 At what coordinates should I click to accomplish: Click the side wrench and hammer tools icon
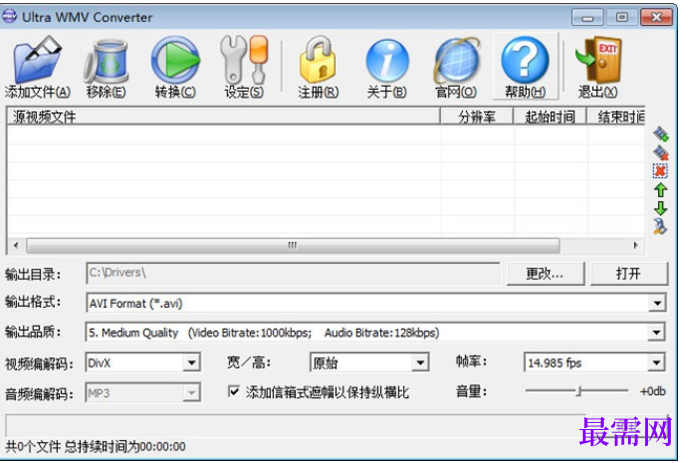pos(660,226)
